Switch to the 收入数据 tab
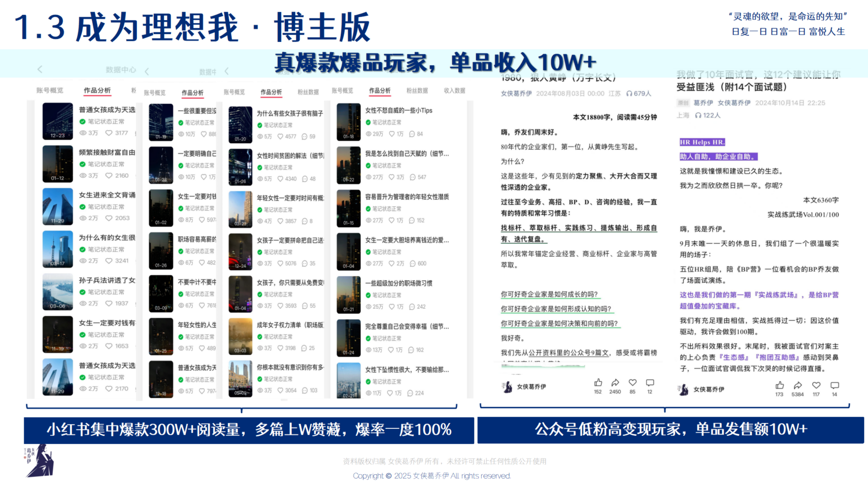 [454, 91]
